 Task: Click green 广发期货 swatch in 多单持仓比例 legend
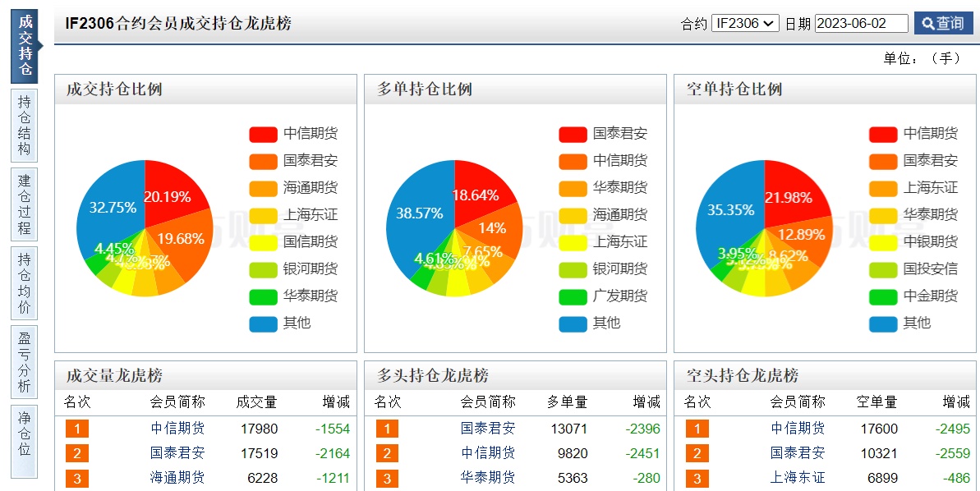click(573, 296)
